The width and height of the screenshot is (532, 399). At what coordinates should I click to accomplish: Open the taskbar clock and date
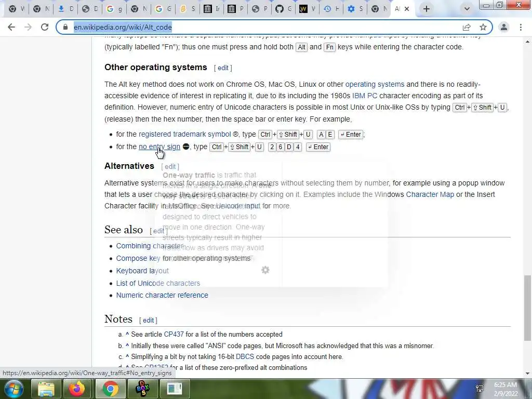click(506, 389)
